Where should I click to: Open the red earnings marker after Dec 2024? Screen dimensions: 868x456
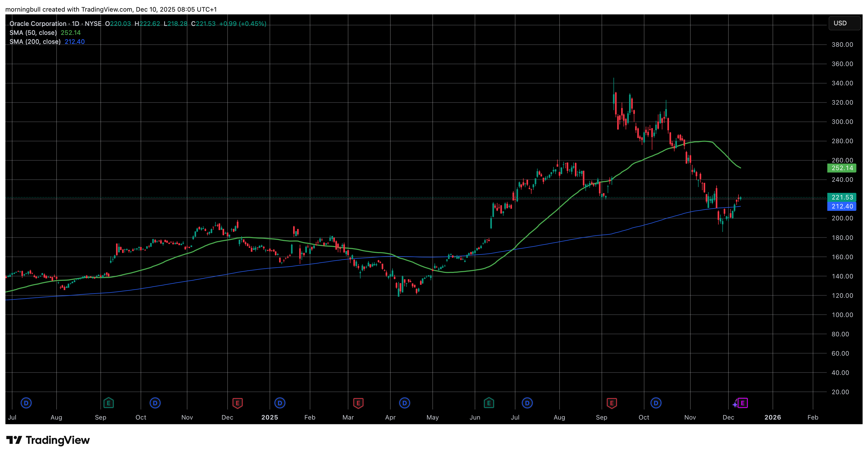[x=238, y=403]
